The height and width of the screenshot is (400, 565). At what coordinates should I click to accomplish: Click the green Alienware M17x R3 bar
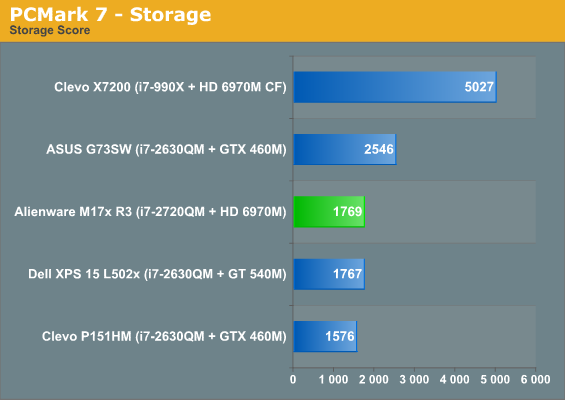click(329, 212)
